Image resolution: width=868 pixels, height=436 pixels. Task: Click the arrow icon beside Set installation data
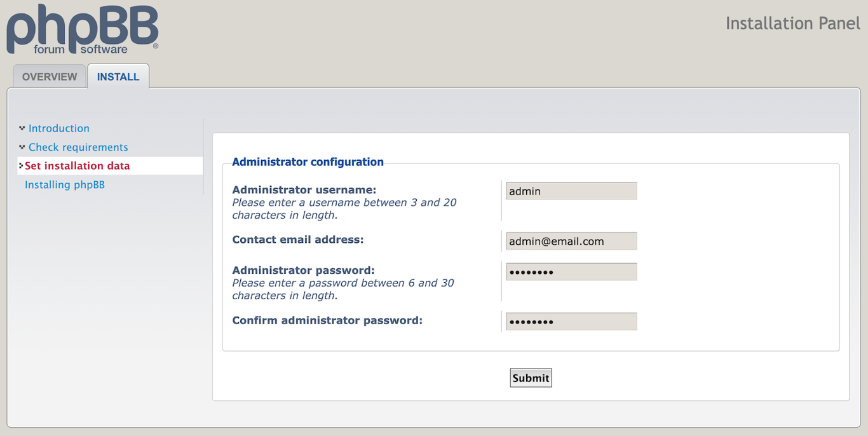(x=20, y=165)
